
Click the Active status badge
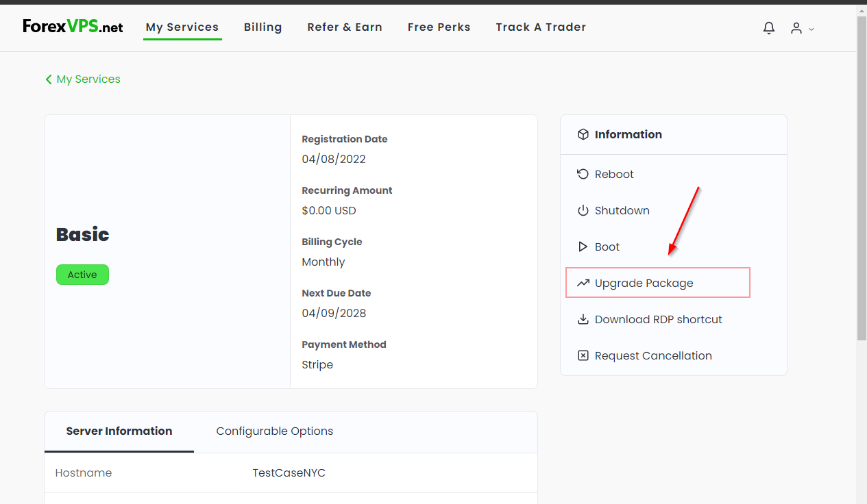[x=82, y=274]
